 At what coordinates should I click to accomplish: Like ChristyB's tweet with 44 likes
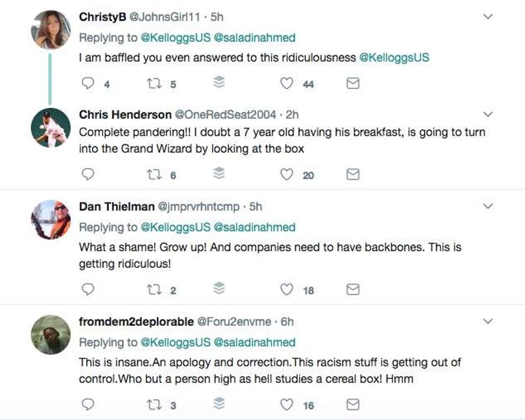(x=287, y=84)
